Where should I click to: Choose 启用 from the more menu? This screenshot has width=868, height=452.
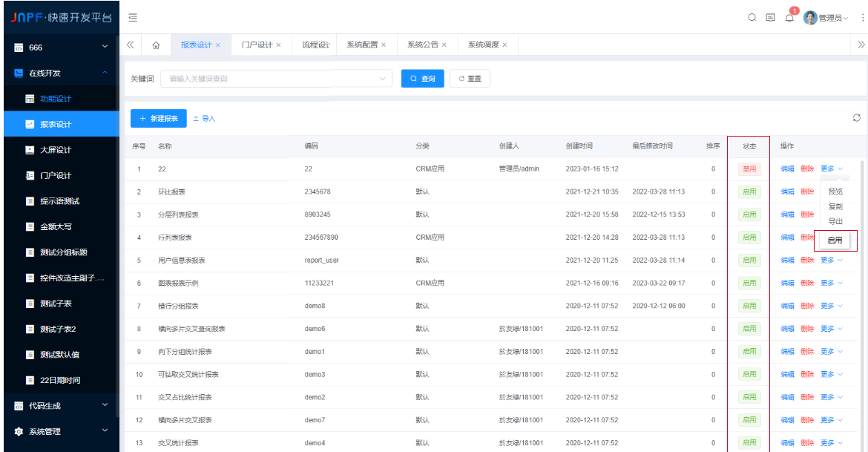pos(835,240)
